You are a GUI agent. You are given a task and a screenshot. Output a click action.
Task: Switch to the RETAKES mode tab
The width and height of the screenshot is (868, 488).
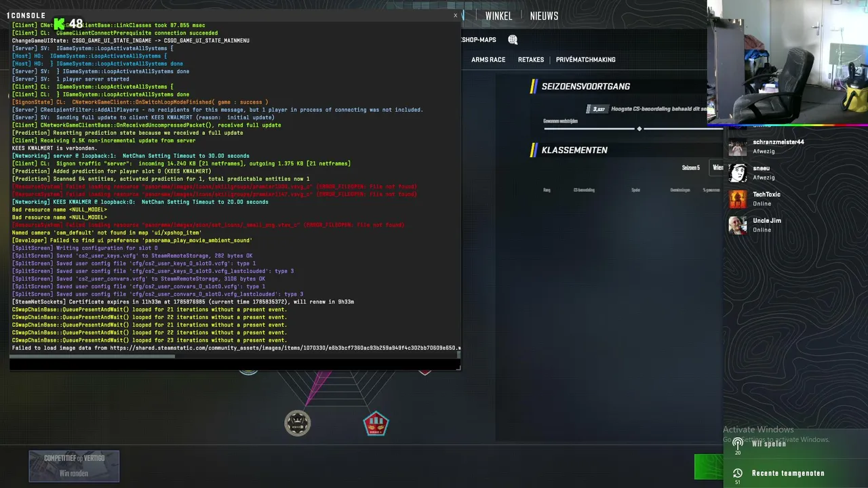531,60
